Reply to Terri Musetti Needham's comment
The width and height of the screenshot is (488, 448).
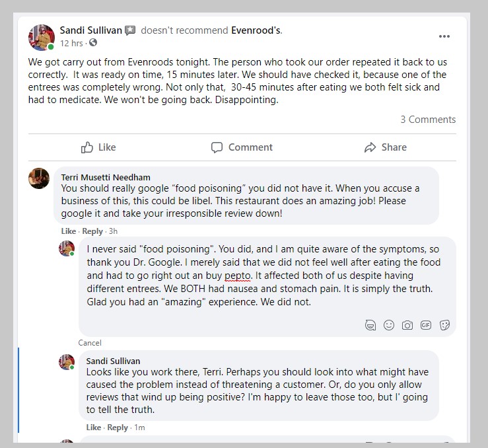click(92, 231)
